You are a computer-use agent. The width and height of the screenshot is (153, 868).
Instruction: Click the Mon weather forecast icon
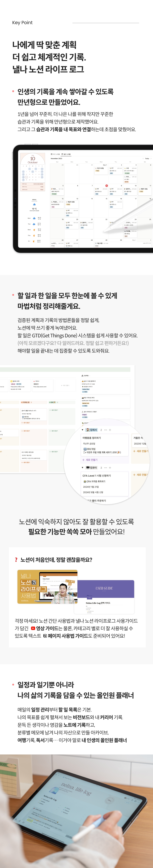tap(34, 218)
